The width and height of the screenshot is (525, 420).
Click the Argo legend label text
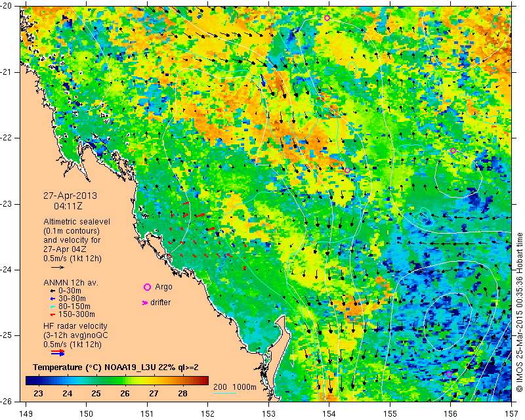pyautogui.click(x=163, y=287)
